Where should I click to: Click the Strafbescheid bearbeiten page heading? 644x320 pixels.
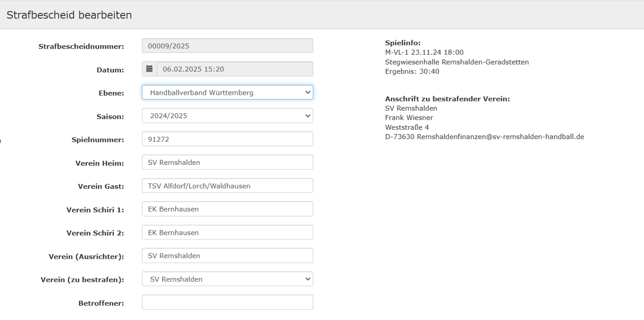(x=69, y=15)
